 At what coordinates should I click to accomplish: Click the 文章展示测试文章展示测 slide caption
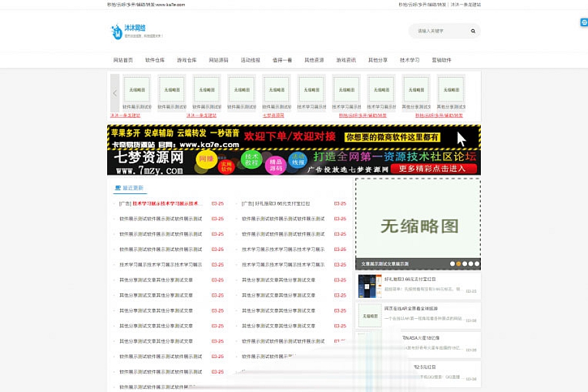pos(385,264)
